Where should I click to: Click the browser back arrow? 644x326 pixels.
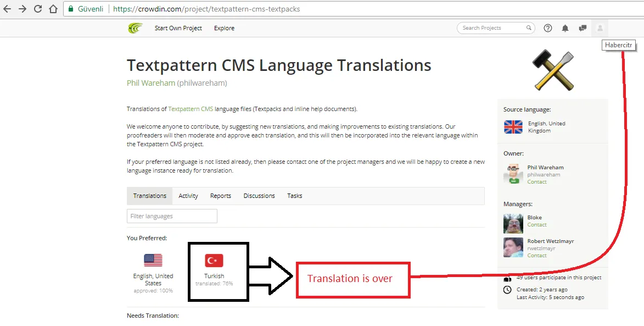click(7, 9)
